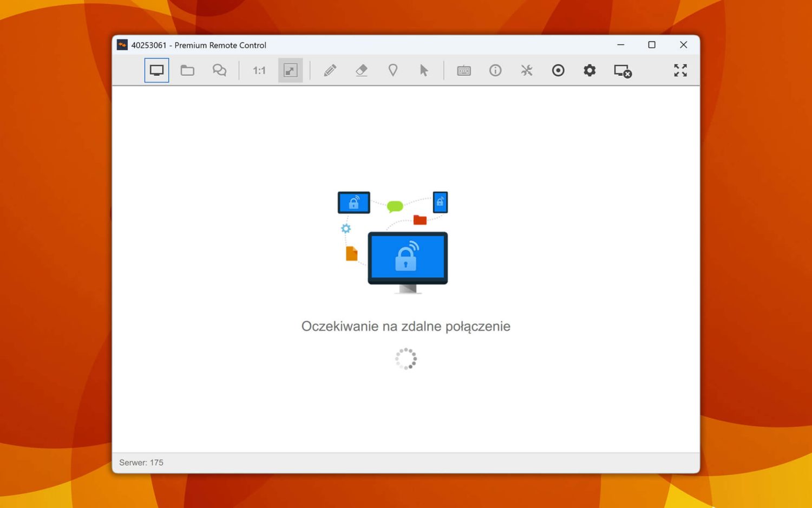Show session information details

(x=495, y=70)
